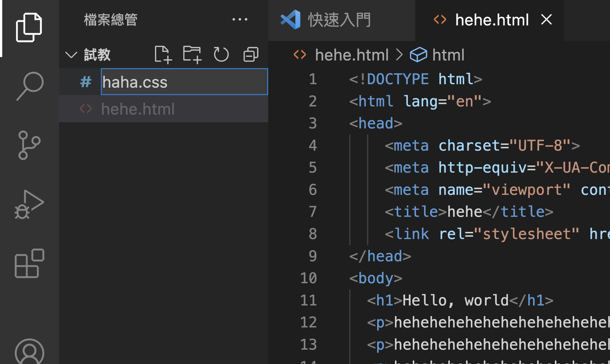Open the html breadcrumb symbol dropdown

(x=448, y=55)
